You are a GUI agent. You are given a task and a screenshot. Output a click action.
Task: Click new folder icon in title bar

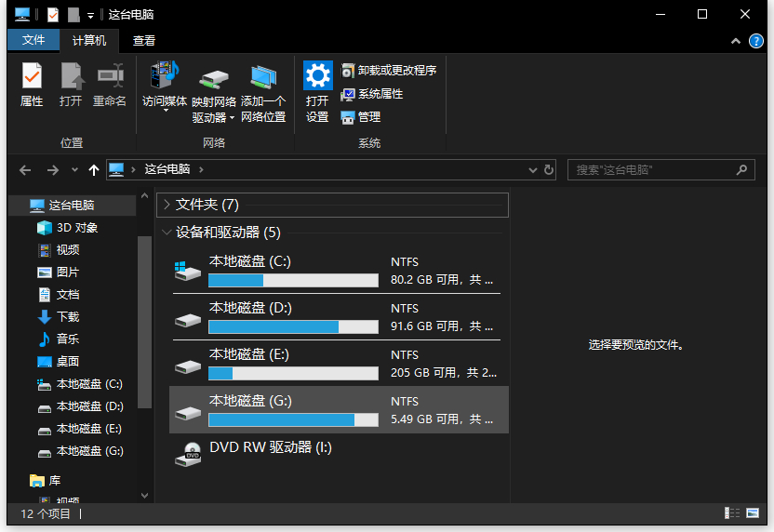pos(73,15)
